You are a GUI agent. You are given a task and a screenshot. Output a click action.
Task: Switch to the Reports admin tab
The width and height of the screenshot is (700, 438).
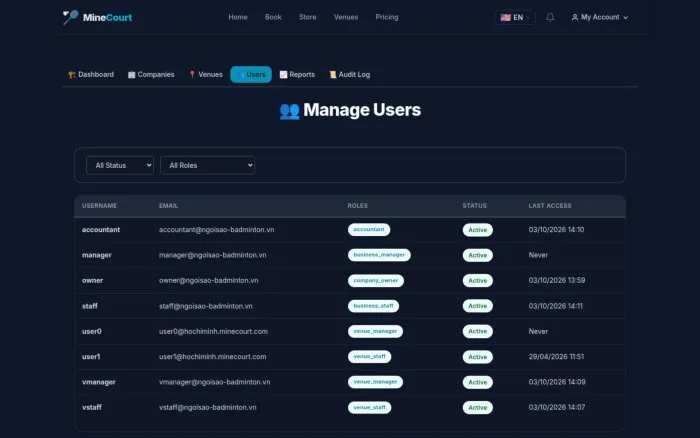(297, 75)
